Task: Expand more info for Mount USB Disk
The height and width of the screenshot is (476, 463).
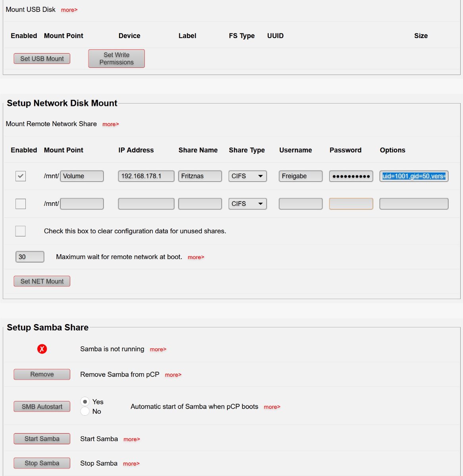Action: tap(69, 10)
